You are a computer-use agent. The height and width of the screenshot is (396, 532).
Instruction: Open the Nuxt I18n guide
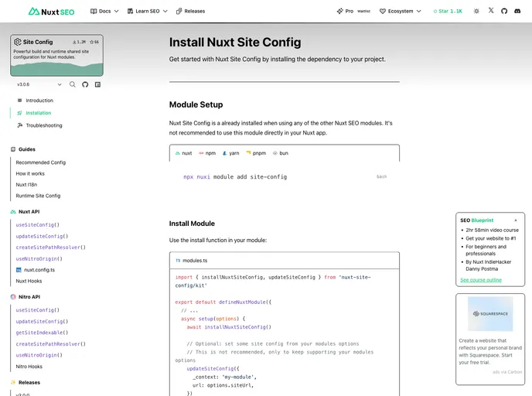(26, 185)
